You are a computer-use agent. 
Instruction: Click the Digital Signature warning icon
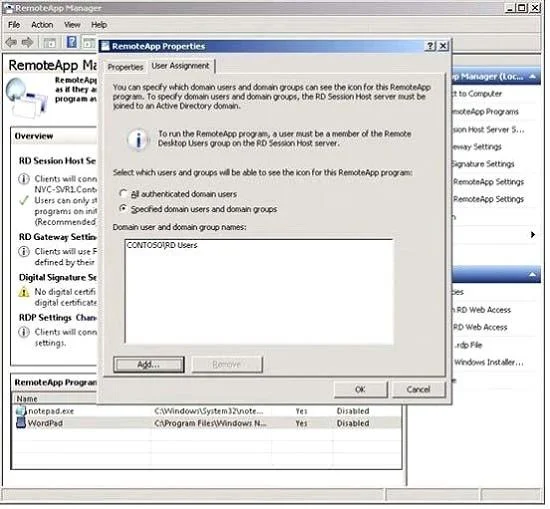(x=24, y=292)
